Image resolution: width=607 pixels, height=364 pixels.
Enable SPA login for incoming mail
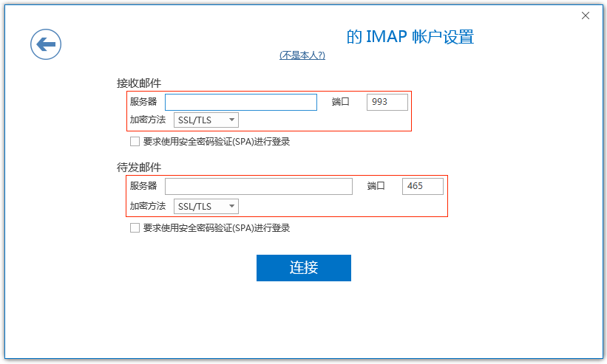(135, 142)
